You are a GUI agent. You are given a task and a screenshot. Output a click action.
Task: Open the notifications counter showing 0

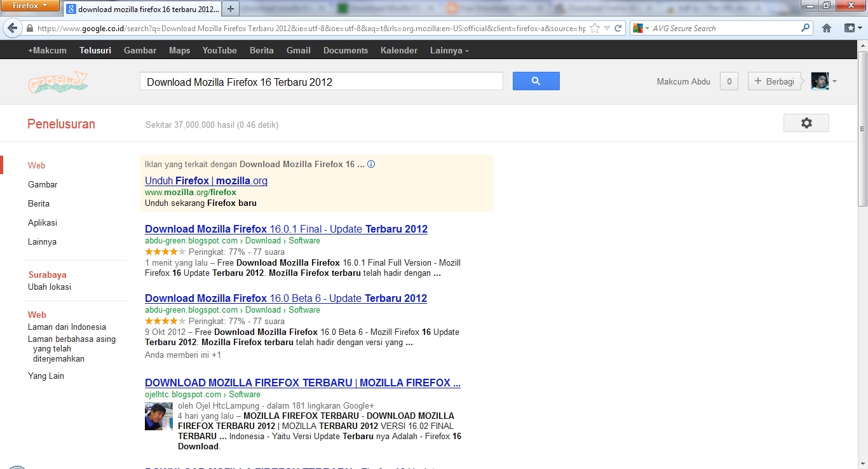point(729,81)
